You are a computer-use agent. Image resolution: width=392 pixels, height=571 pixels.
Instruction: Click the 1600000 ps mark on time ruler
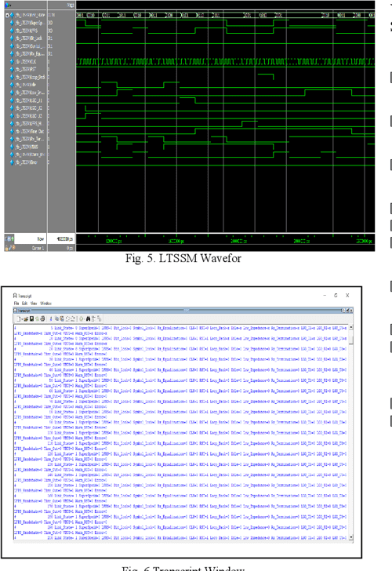pyautogui.click(x=176, y=241)
